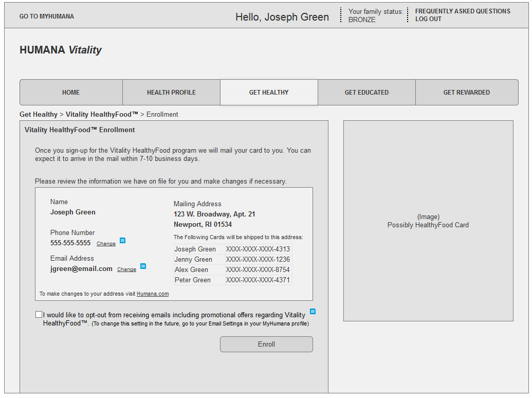The width and height of the screenshot is (532, 398).
Task: Select the Joseph Green card row name
Action: (195, 249)
